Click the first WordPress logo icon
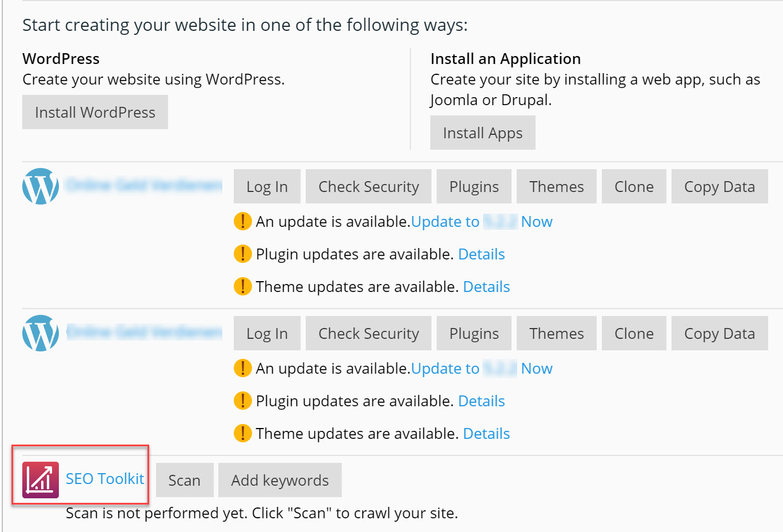This screenshot has height=532, width=783. pyautogui.click(x=41, y=186)
